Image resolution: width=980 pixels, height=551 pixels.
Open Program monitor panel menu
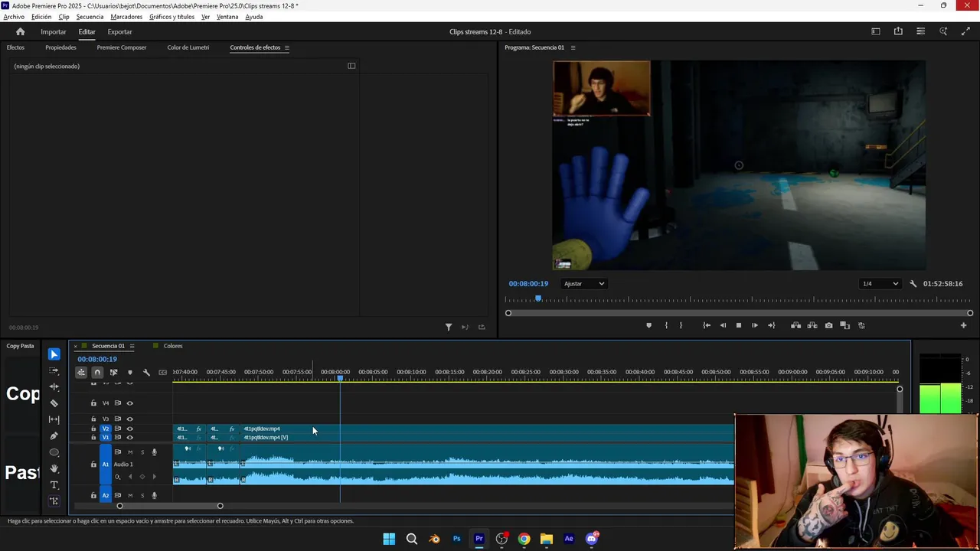pyautogui.click(x=573, y=47)
